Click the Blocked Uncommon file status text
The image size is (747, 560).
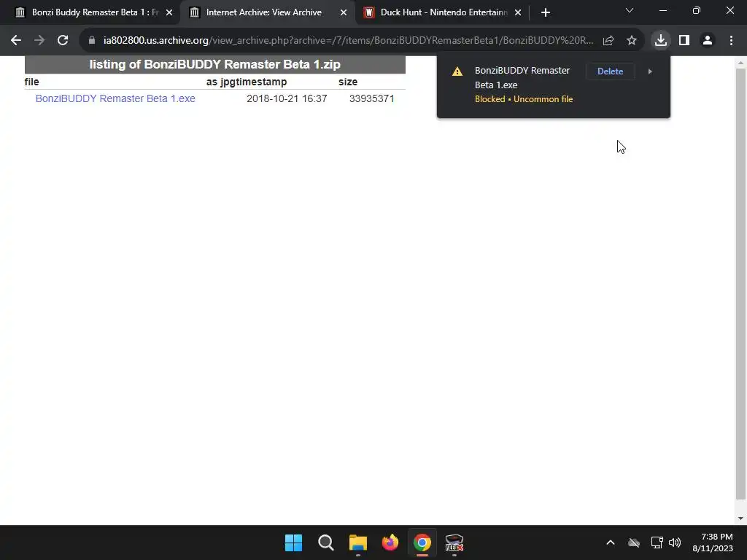(524, 99)
